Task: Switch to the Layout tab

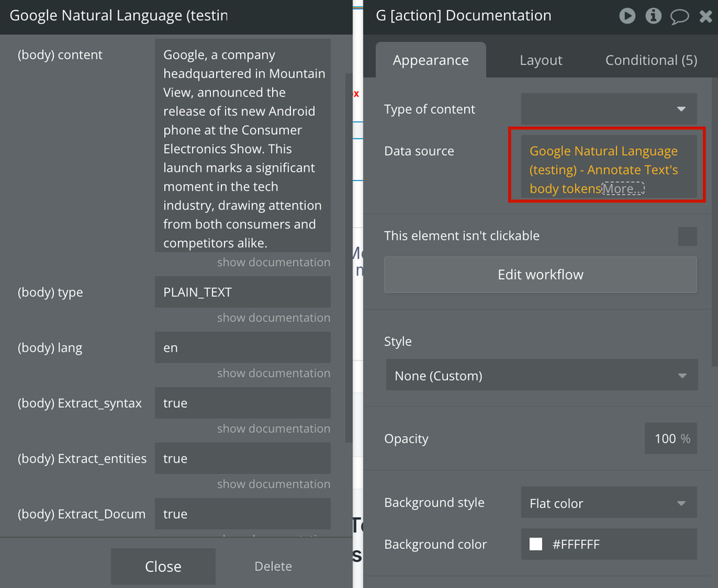Action: (541, 60)
